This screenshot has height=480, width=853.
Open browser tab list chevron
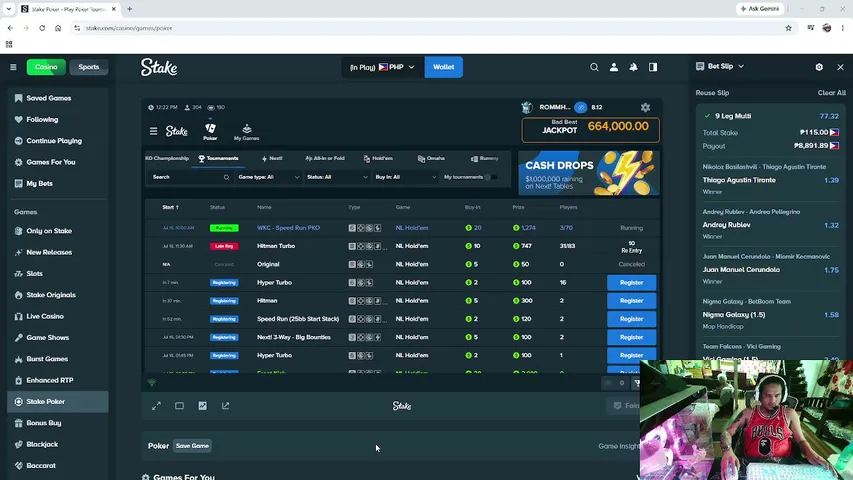pos(9,9)
